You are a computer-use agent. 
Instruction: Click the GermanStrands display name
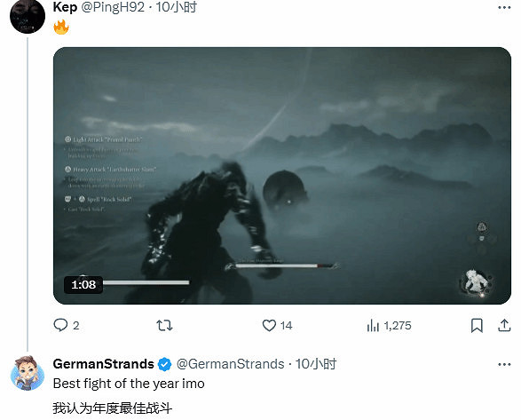click(103, 364)
